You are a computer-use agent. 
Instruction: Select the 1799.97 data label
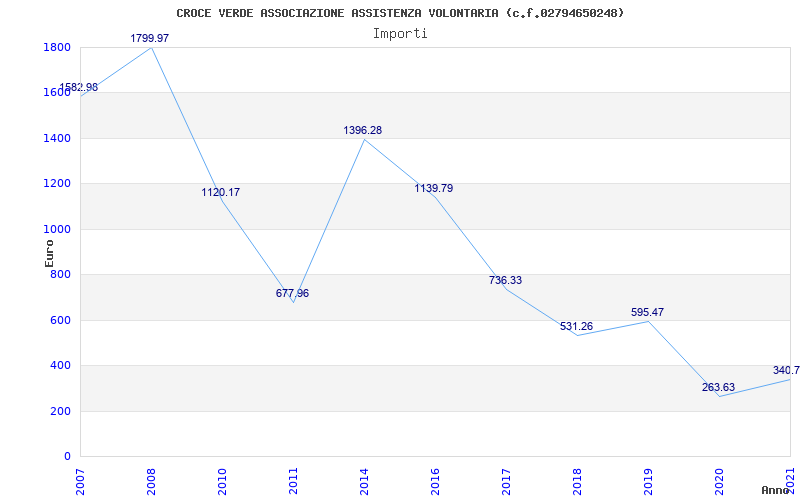(x=149, y=38)
